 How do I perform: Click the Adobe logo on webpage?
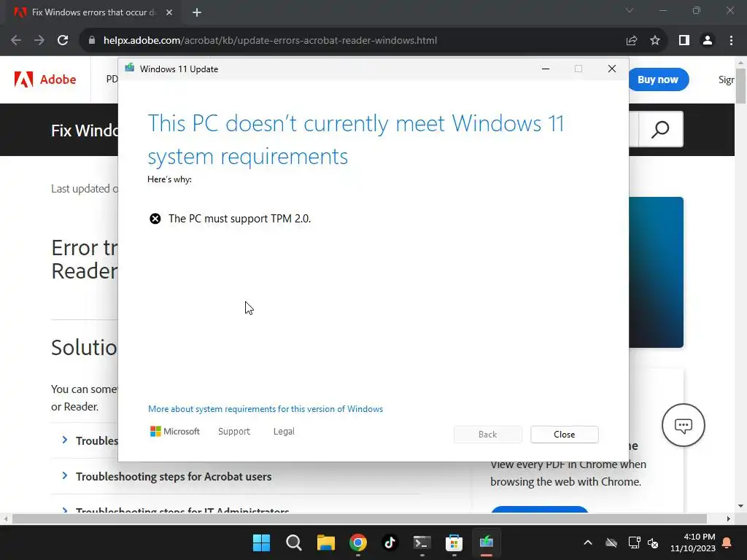(x=45, y=79)
